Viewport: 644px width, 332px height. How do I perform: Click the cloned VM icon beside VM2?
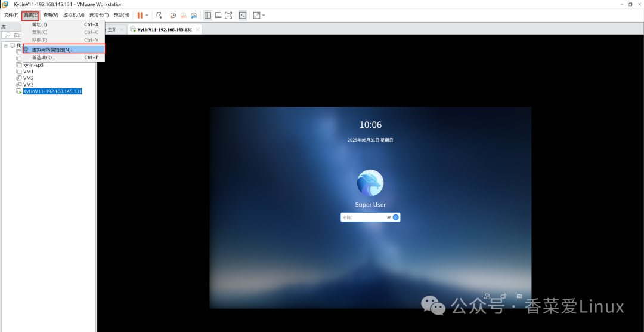(x=19, y=78)
